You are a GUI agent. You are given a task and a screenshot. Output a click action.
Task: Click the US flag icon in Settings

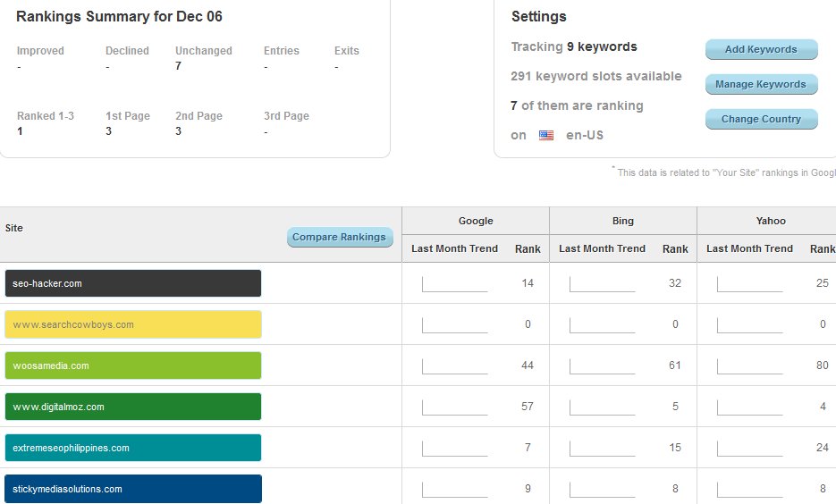point(546,136)
